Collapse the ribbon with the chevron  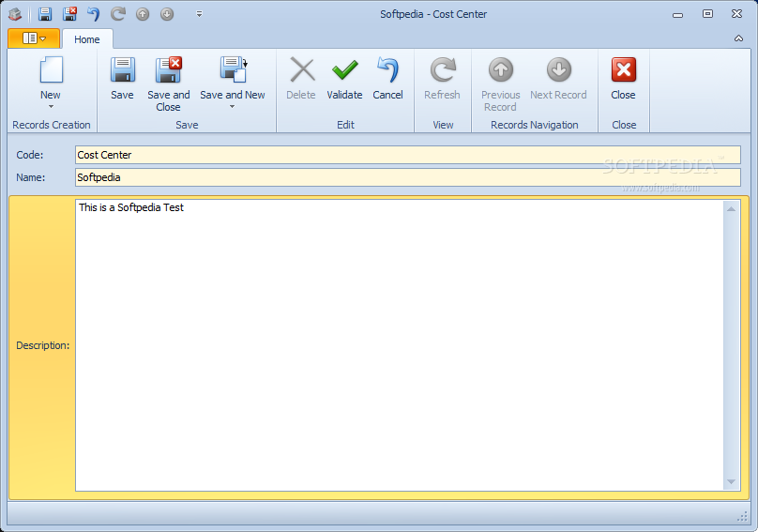click(x=738, y=38)
